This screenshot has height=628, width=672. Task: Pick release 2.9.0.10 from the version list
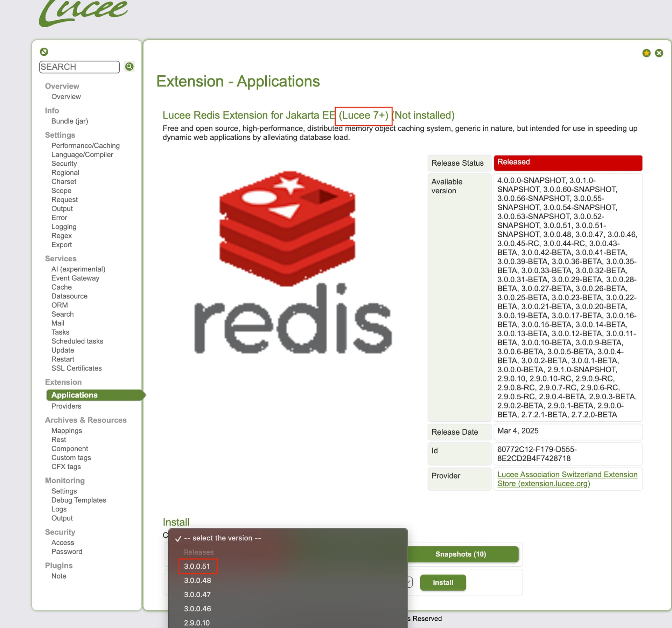pos(197,623)
